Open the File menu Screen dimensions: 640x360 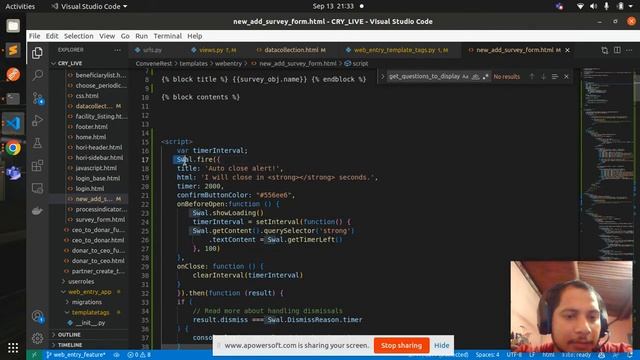click(34, 36)
